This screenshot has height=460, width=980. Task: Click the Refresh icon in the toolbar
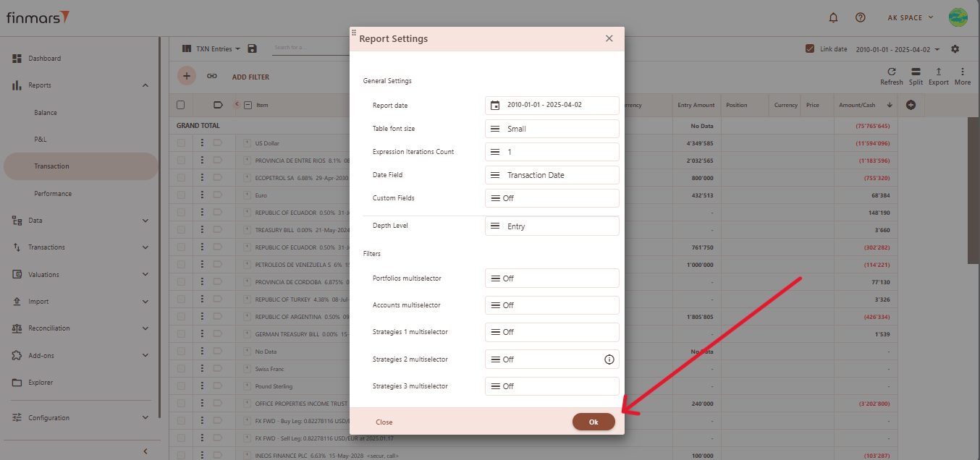point(891,72)
